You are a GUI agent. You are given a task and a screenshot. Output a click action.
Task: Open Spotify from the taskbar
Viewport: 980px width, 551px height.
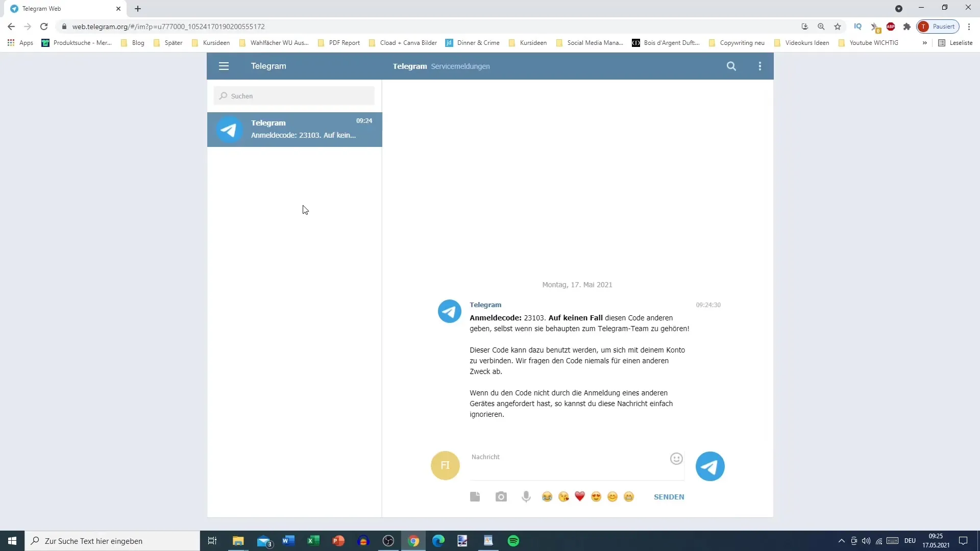pos(513,541)
